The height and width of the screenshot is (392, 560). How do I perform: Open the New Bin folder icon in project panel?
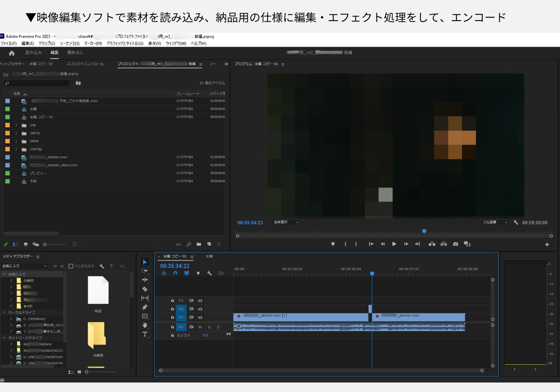199,244
